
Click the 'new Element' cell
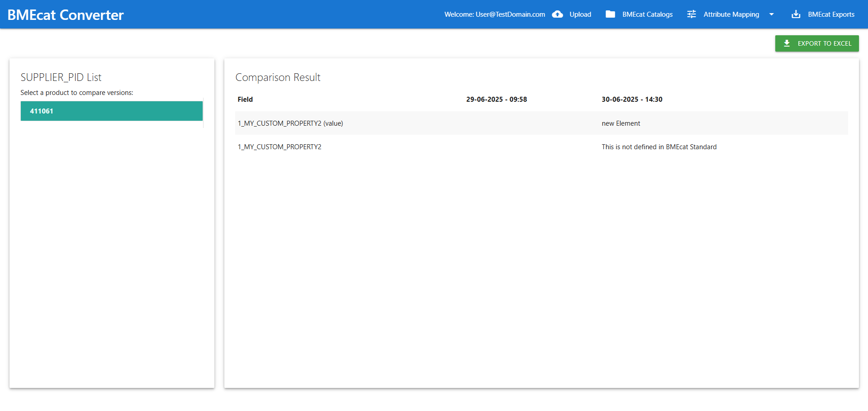coord(621,123)
